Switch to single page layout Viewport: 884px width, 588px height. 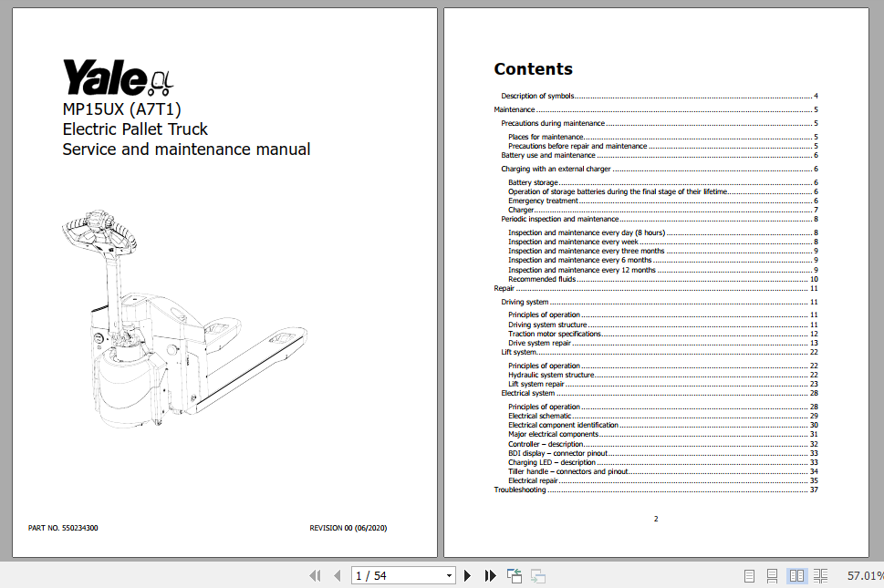(749, 575)
